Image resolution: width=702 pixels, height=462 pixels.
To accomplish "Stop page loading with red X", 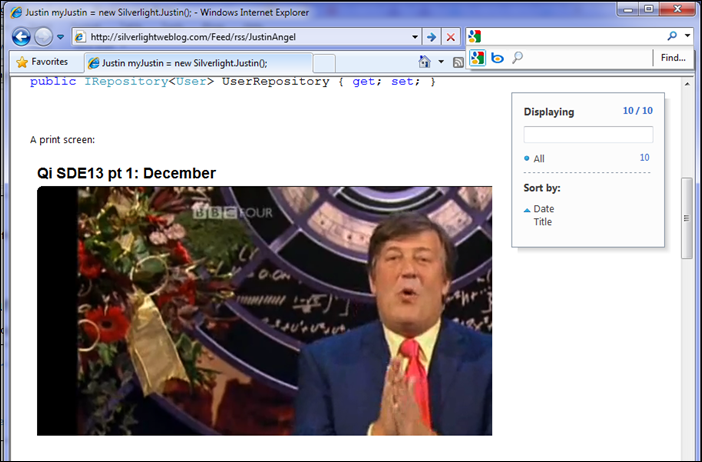I will pyautogui.click(x=451, y=37).
